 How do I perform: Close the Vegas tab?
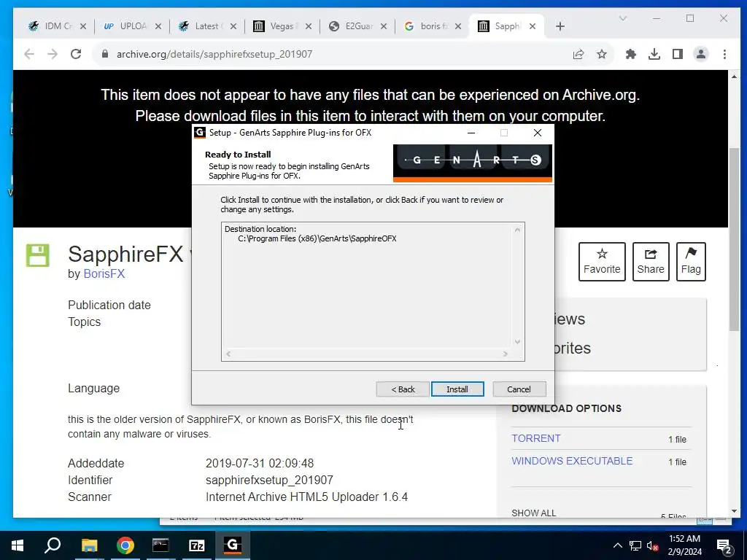[309, 26]
